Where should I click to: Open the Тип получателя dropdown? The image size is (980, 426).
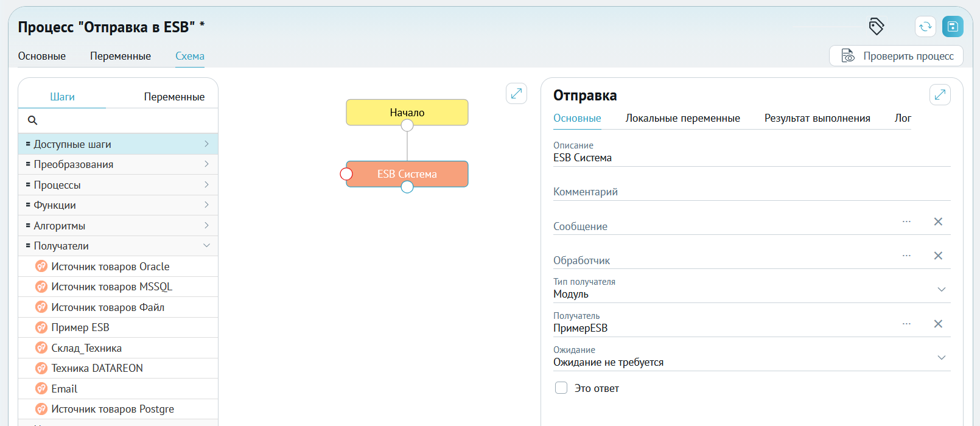coord(942,289)
